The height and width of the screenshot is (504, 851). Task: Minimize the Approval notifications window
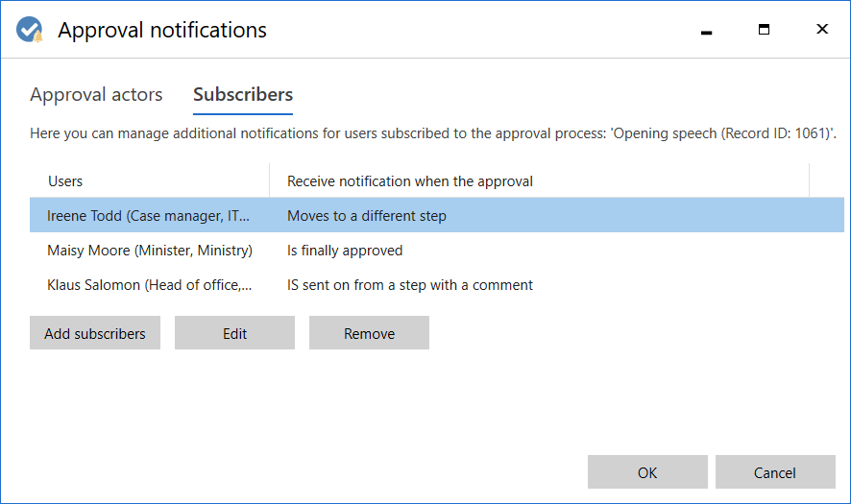(706, 31)
